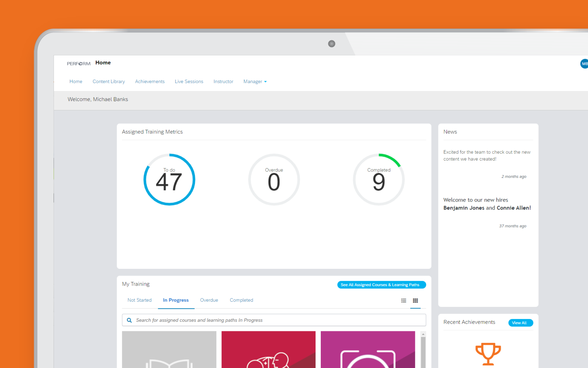The width and height of the screenshot is (588, 368).
Task: Select the Not Started tab
Action: [140, 300]
